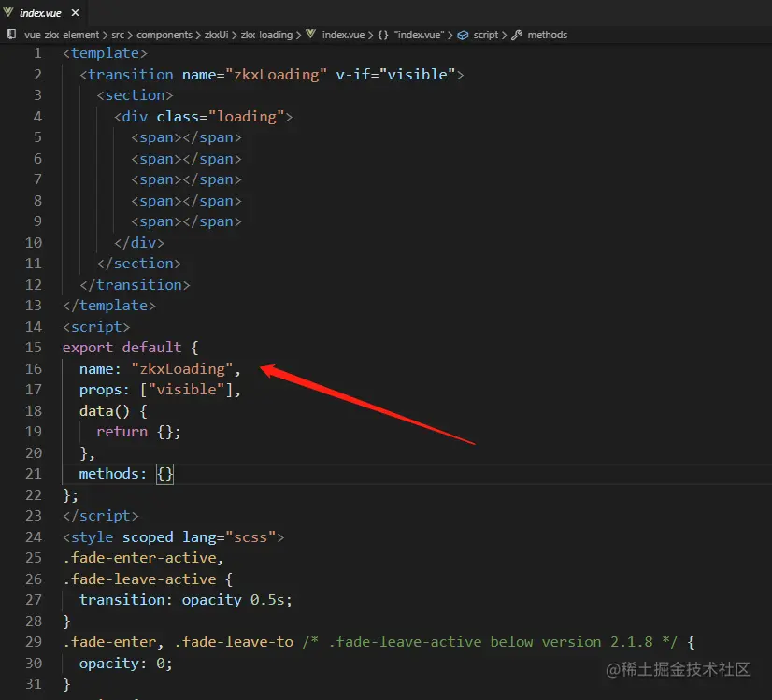772x700 pixels.
Task: Click the opacity property on line 30
Action: (x=109, y=664)
